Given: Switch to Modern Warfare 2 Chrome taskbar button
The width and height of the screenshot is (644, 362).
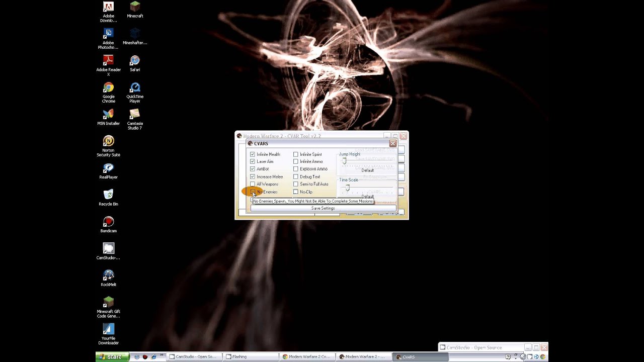Looking at the screenshot, I should [308, 357].
